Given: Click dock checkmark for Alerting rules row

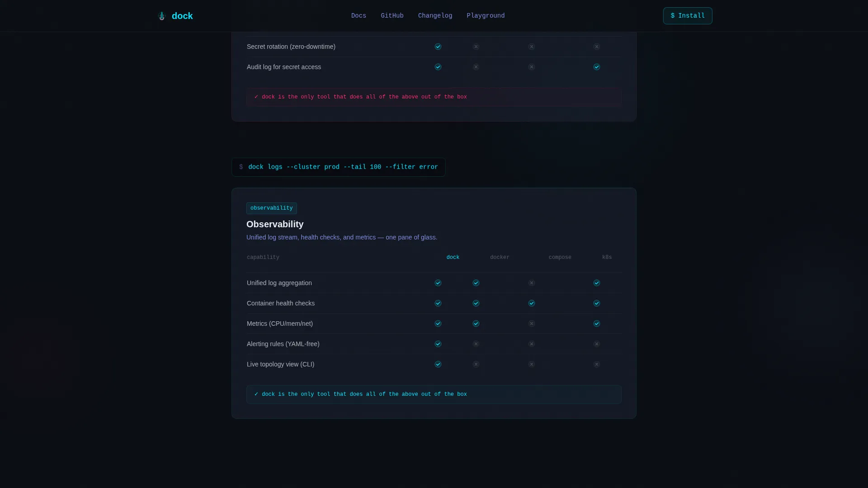Looking at the screenshot, I should pos(438,344).
